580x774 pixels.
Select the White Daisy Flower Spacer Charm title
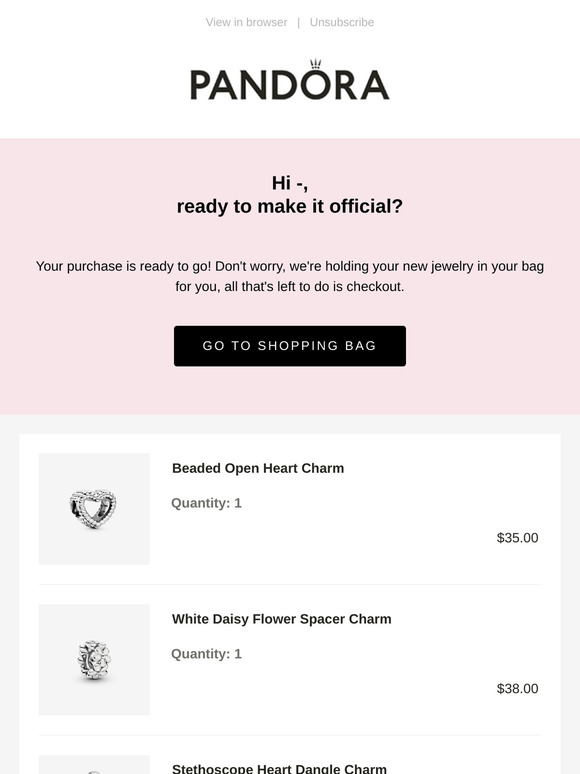coord(281,619)
